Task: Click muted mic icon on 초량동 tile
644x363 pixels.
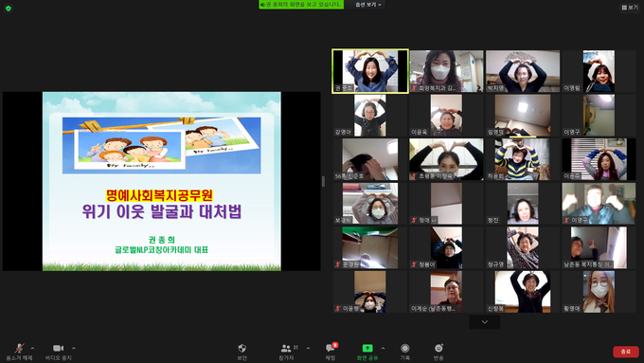Action: point(414,176)
